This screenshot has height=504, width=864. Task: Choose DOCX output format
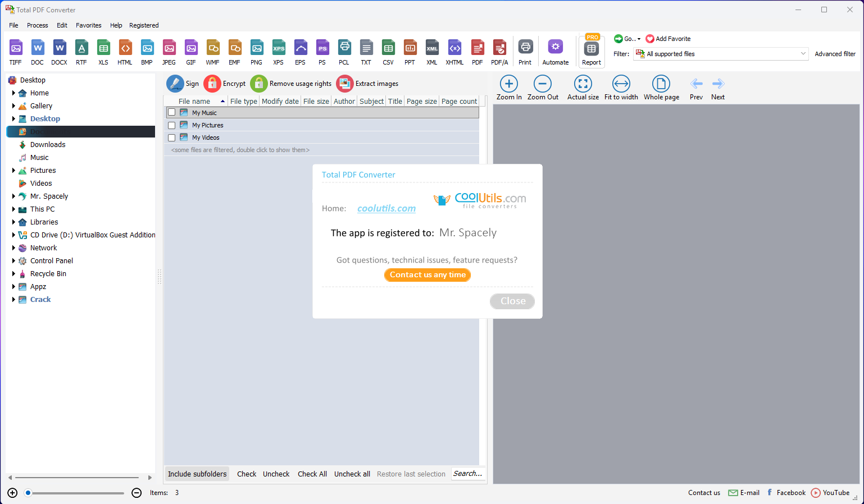[60, 52]
